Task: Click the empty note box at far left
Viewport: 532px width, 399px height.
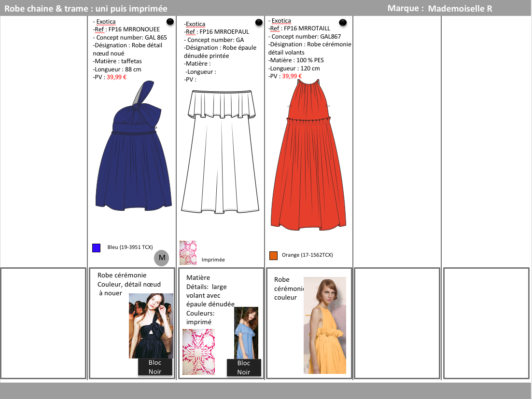Action: (43, 323)
